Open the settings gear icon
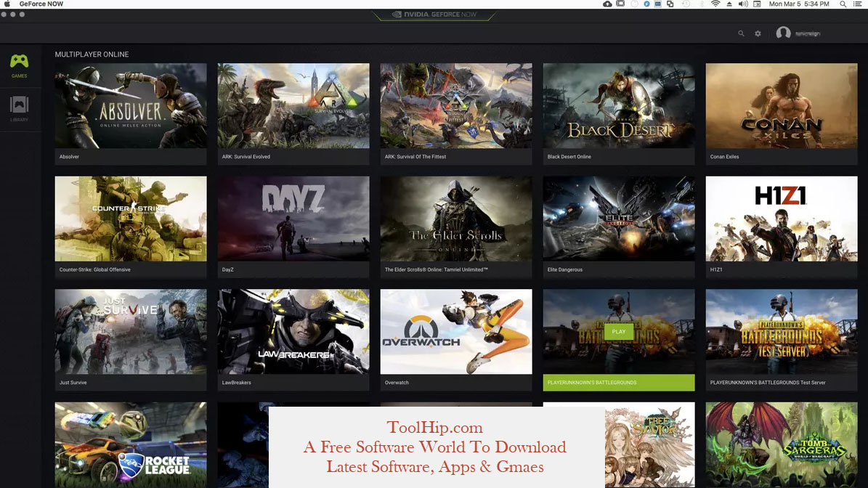This screenshot has height=488, width=868. pos(758,33)
